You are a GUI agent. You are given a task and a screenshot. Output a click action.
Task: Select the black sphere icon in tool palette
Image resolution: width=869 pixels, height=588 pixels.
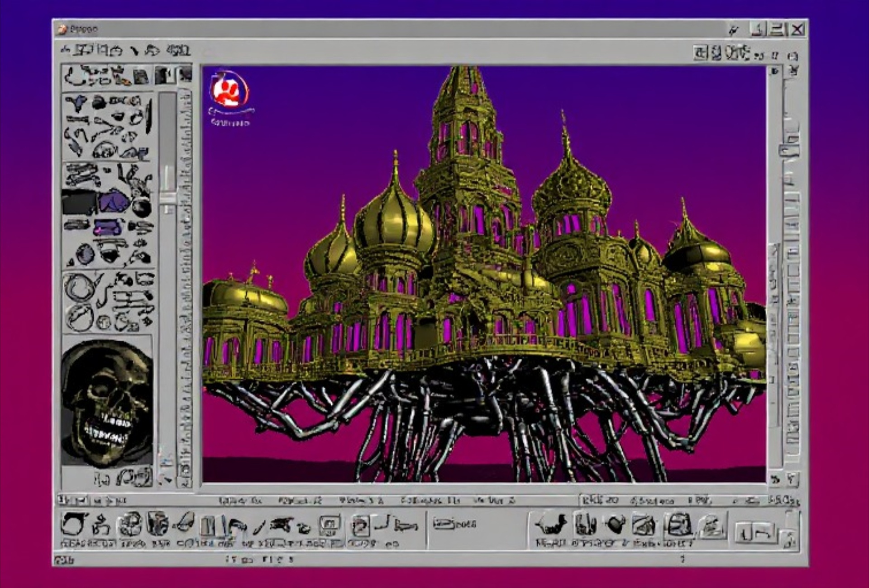click(x=142, y=208)
